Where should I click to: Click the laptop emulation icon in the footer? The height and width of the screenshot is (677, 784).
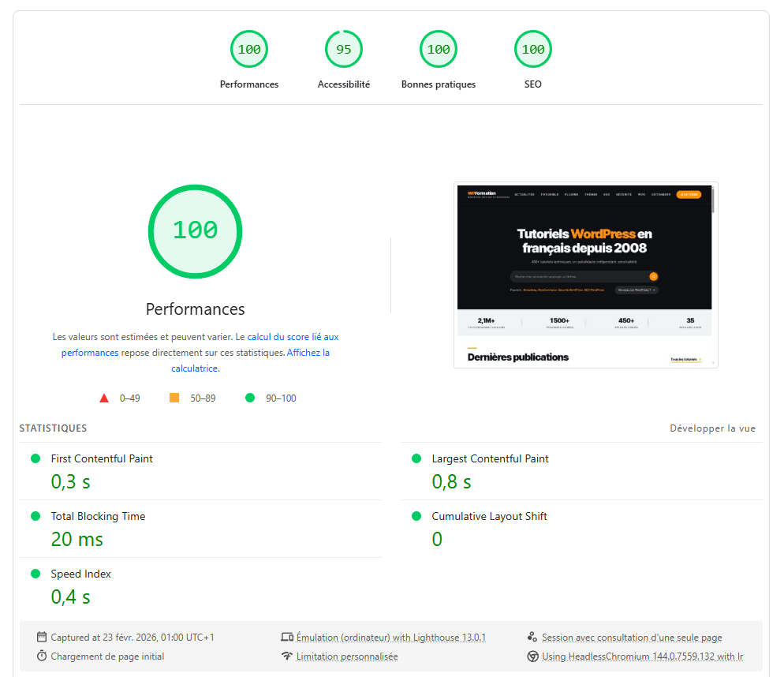pos(289,636)
